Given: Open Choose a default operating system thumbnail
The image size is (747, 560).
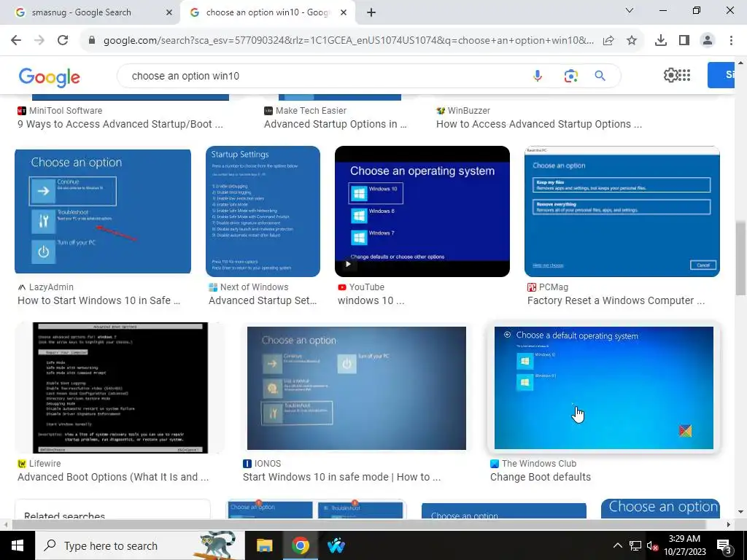Looking at the screenshot, I should pos(603,388).
